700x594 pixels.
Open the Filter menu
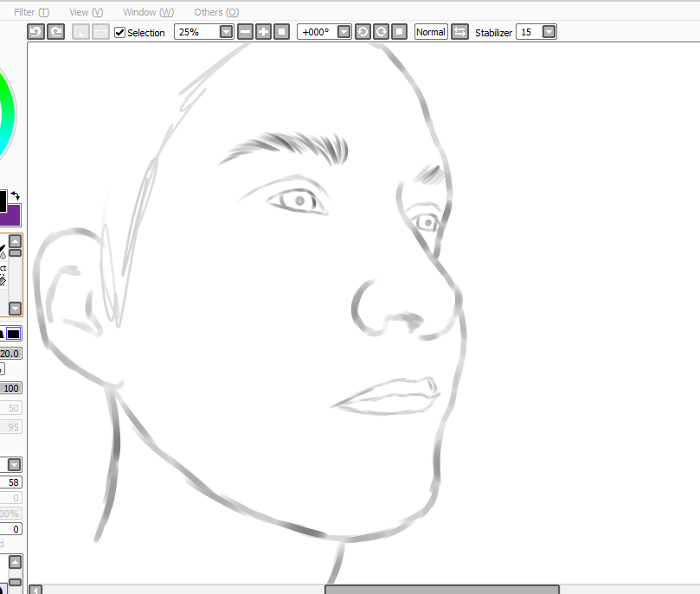click(31, 12)
